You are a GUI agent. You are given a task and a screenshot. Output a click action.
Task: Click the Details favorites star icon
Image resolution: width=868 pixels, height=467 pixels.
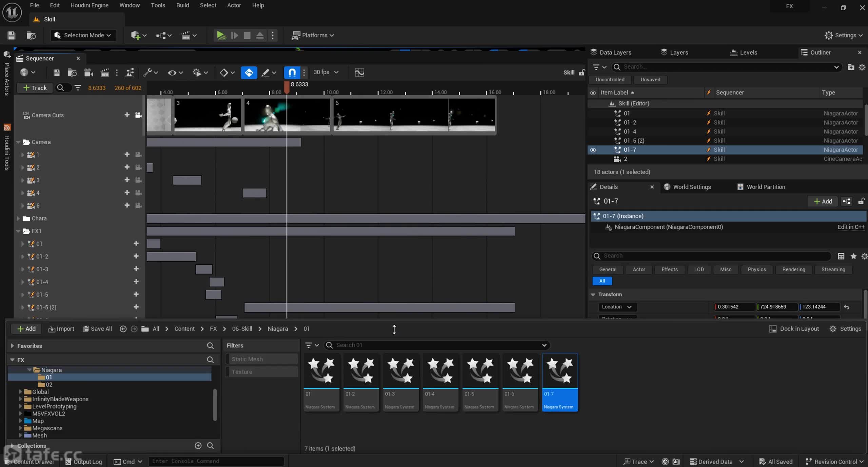tap(853, 256)
